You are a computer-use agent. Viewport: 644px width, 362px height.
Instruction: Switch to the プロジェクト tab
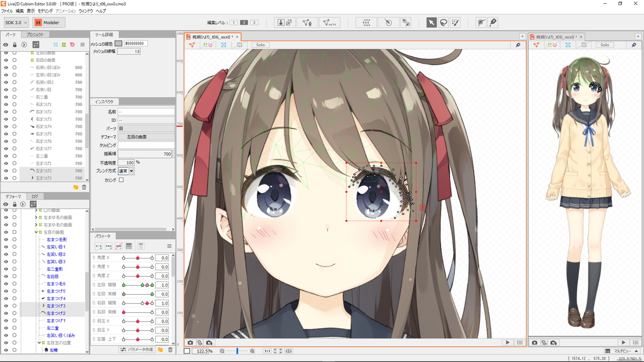click(35, 35)
